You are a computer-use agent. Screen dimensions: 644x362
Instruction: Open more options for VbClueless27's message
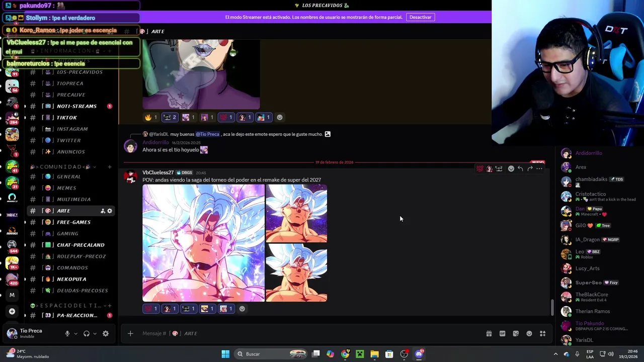[539, 169]
